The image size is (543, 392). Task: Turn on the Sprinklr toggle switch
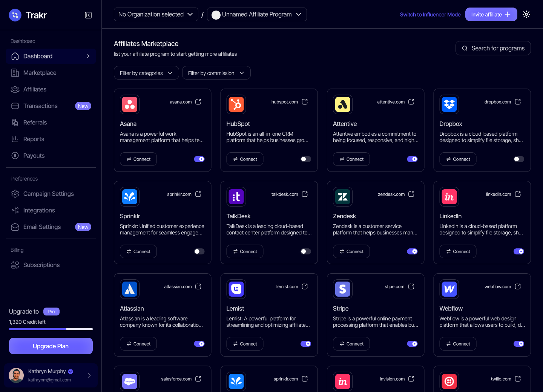click(x=199, y=251)
